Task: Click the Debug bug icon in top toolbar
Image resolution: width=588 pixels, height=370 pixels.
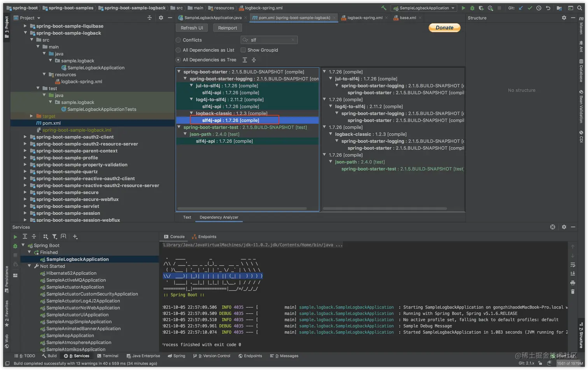Action: pyautogui.click(x=472, y=8)
